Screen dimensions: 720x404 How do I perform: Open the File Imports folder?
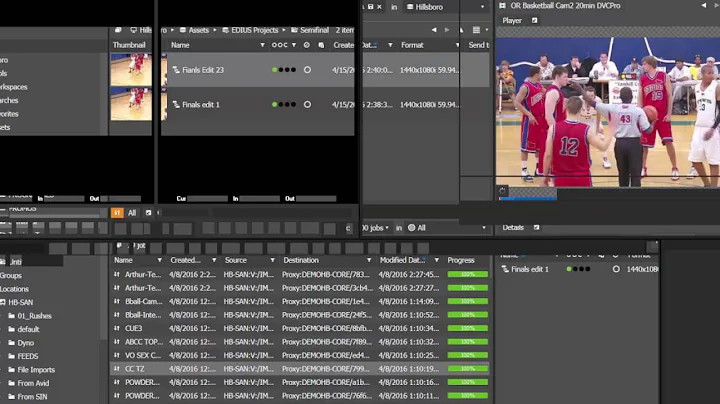pos(36,370)
